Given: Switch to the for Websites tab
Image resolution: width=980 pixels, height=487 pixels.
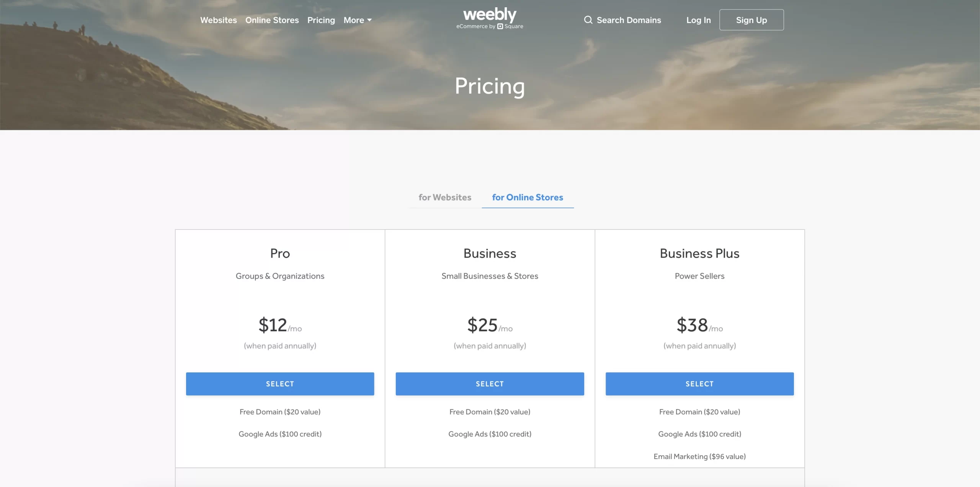Looking at the screenshot, I should coord(445,198).
